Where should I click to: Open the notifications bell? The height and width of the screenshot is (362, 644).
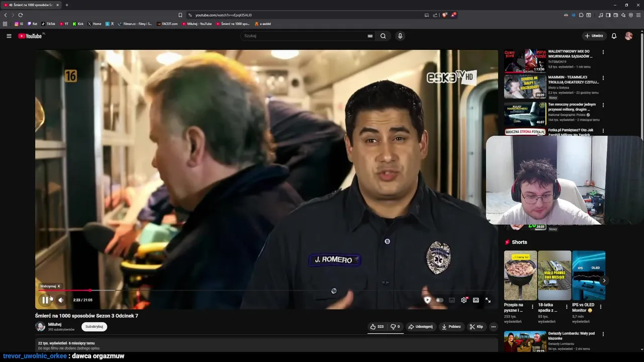[614, 36]
